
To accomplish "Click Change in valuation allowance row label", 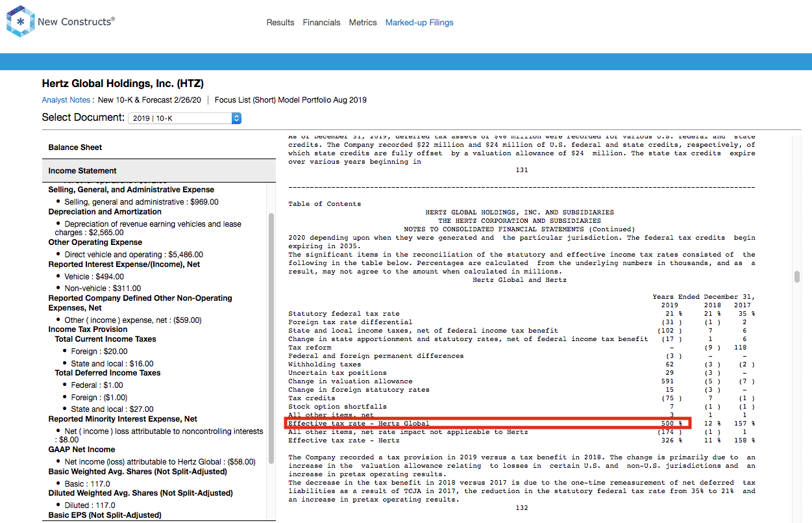I will click(x=351, y=381).
